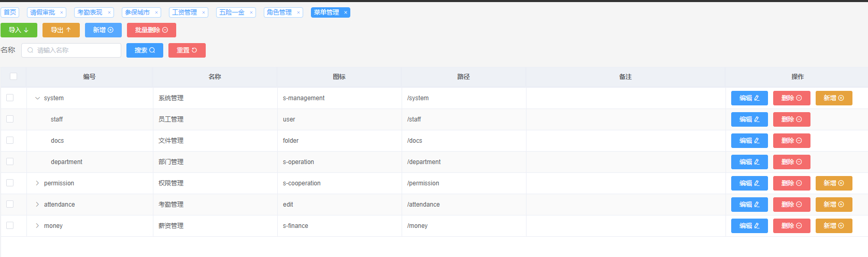Close the active 菜单管理 tab
Screen dimensions: 868x257
point(346,12)
